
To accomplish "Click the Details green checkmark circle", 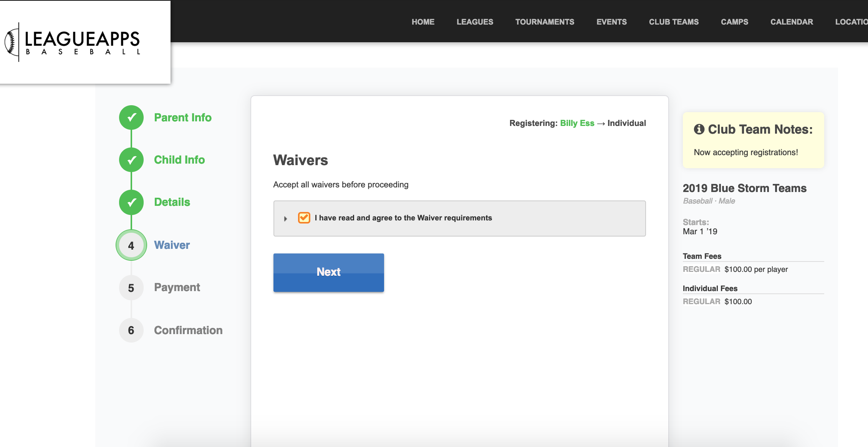I will (x=131, y=202).
